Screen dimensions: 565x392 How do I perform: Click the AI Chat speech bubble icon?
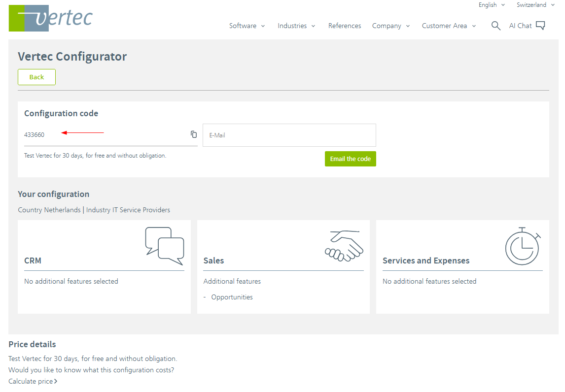tap(540, 26)
